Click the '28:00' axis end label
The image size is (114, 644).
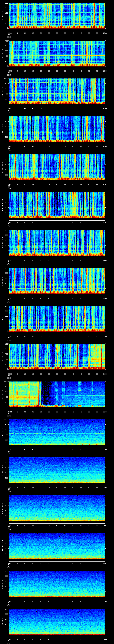point(105,525)
